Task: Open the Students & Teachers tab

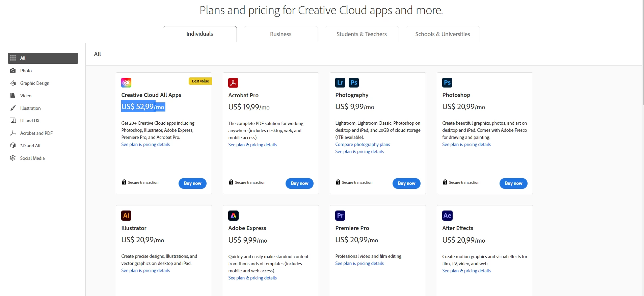Action: (361, 34)
